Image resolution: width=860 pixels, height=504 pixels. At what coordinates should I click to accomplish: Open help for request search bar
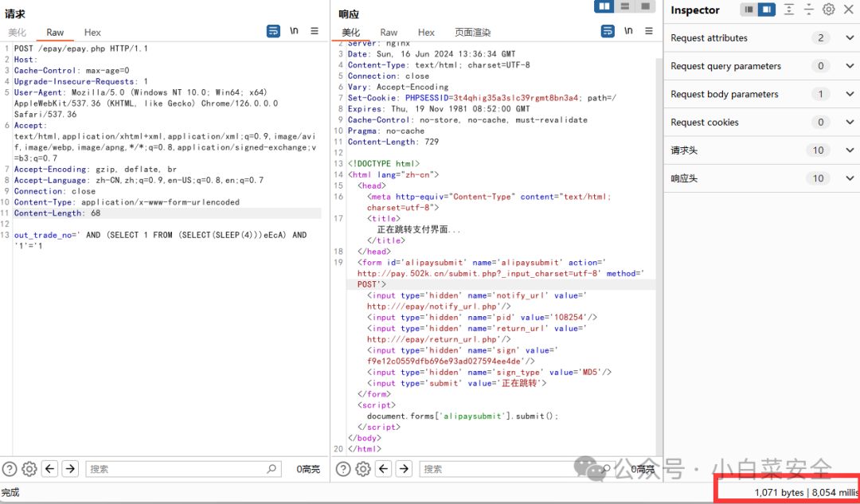(x=10, y=469)
